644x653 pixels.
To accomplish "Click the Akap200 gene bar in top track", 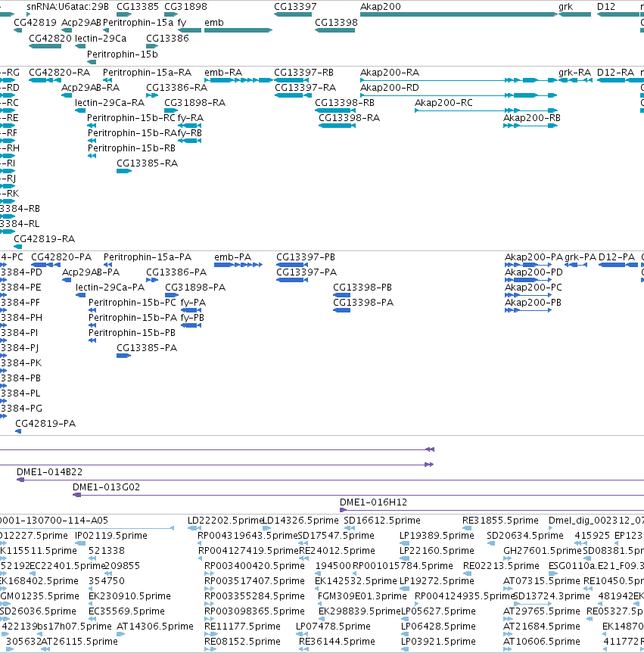I will [459, 14].
